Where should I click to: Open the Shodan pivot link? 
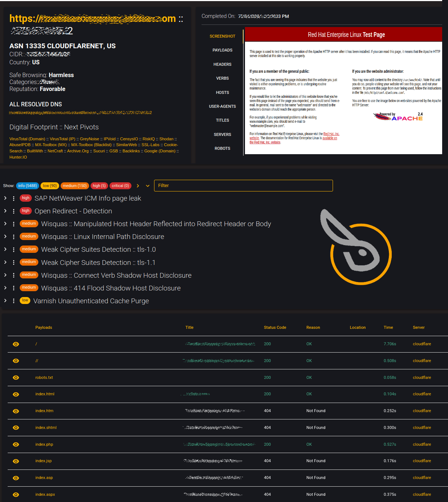(x=166, y=139)
